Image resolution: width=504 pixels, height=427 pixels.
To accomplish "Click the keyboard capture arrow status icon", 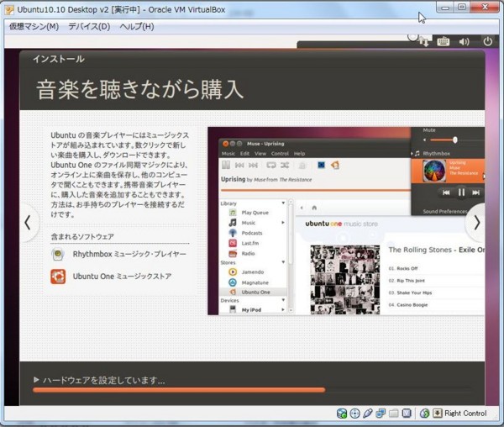I will click(438, 414).
